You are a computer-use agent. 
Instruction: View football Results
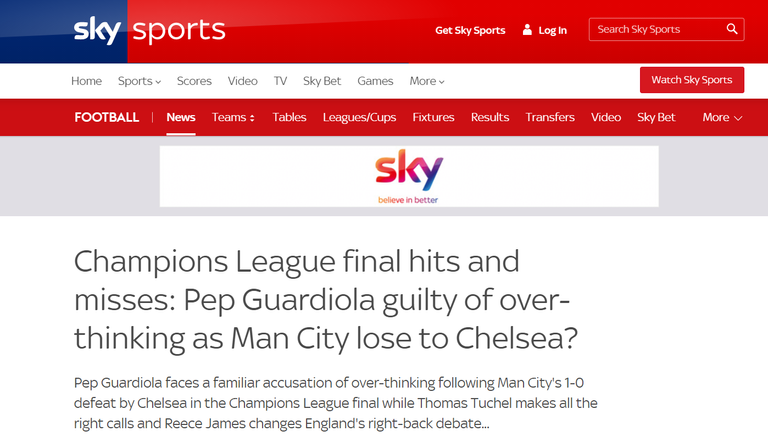coord(490,117)
